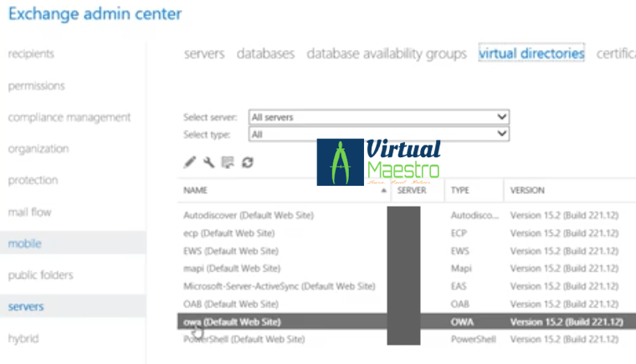Click the edit pencil icon

pos(190,162)
